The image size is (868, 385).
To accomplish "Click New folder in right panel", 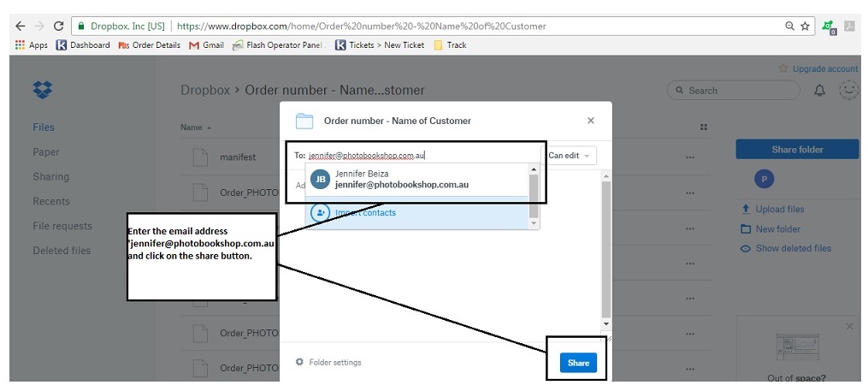I will tap(771, 228).
